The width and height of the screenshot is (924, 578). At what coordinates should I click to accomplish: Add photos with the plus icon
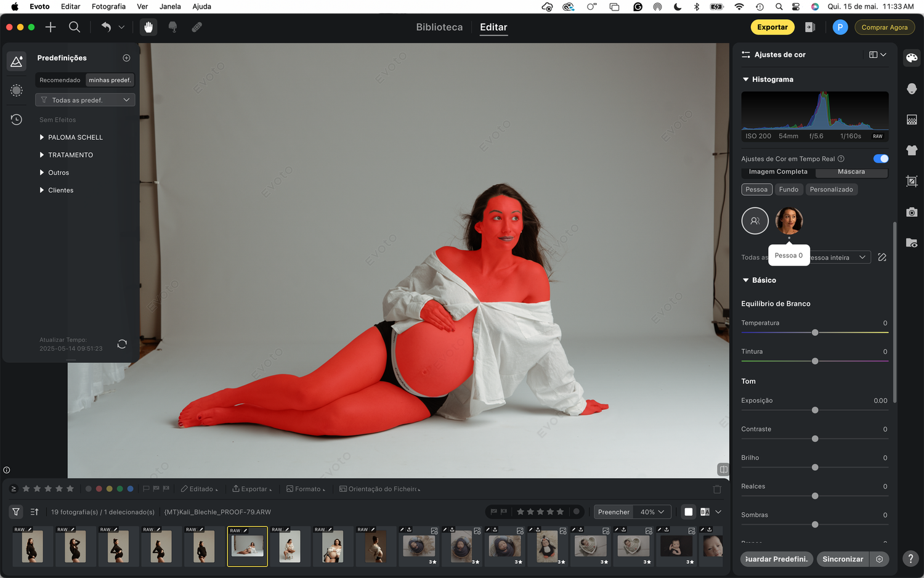coord(51,27)
